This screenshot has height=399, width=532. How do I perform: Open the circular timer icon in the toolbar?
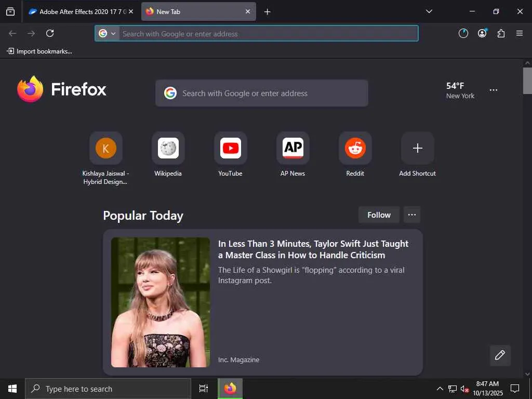pyautogui.click(x=463, y=33)
